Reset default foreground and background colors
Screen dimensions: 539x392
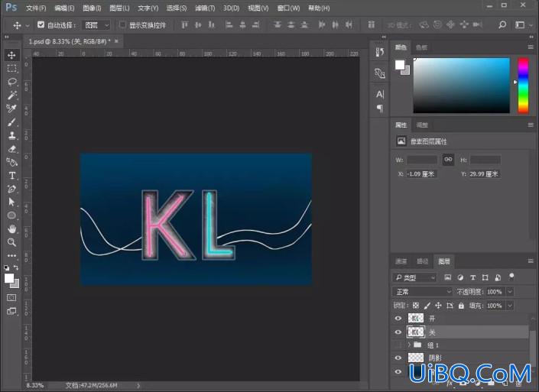(x=7, y=267)
